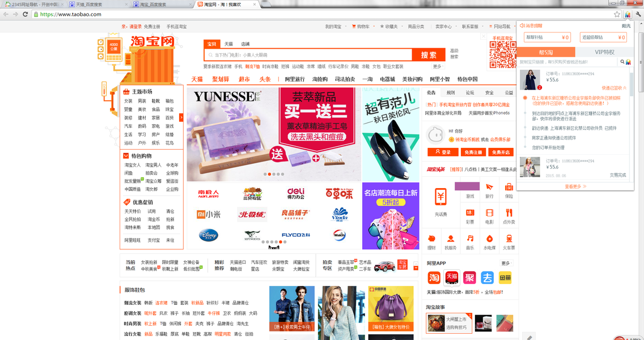644x340 pixels.
Task: Select the first banner carousel dot
Action: tap(265, 174)
